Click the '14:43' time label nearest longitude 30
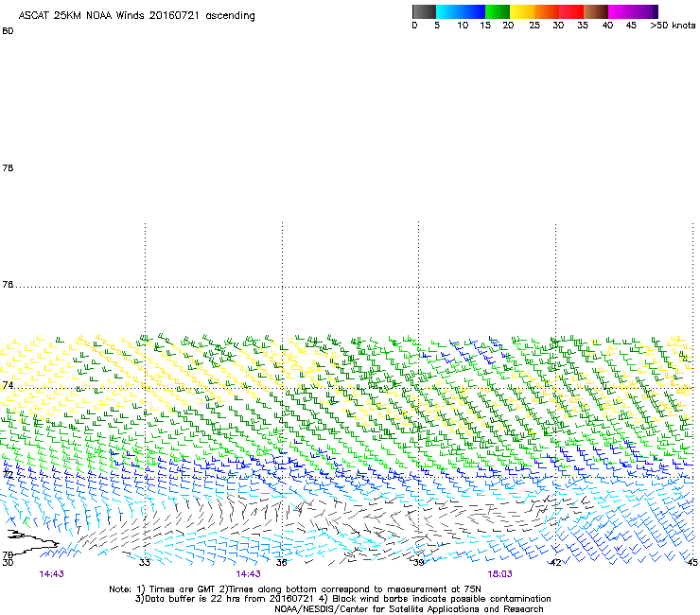700x615 pixels. click(x=51, y=574)
